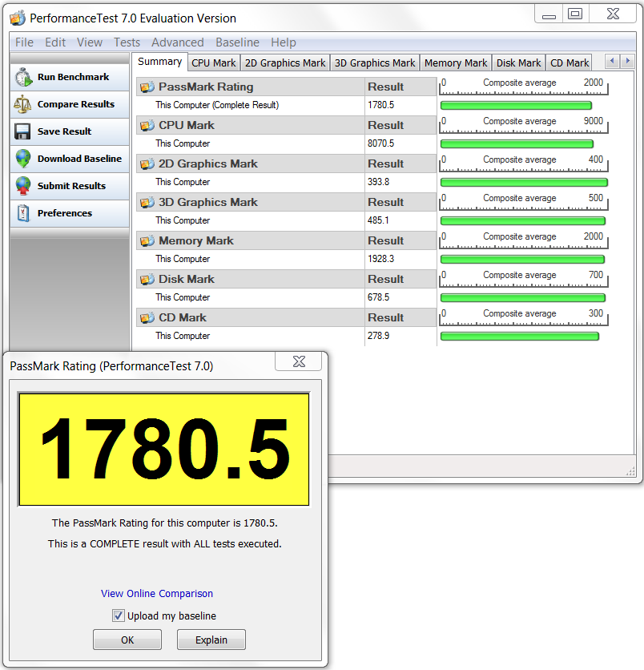The height and width of the screenshot is (670, 644).
Task: Select This Computer (Complete Result) row
Action: click(286, 105)
